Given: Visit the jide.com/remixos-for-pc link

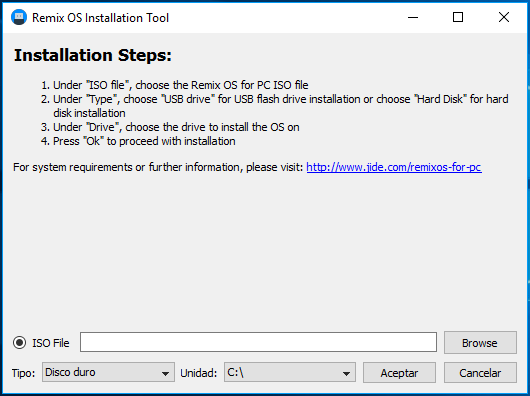Looking at the screenshot, I should (x=394, y=167).
